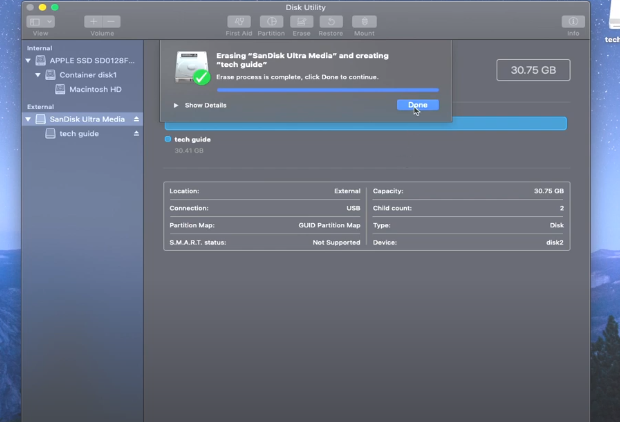The width and height of the screenshot is (620, 422).
Task: Click the Mount toolbar icon
Action: (x=364, y=22)
